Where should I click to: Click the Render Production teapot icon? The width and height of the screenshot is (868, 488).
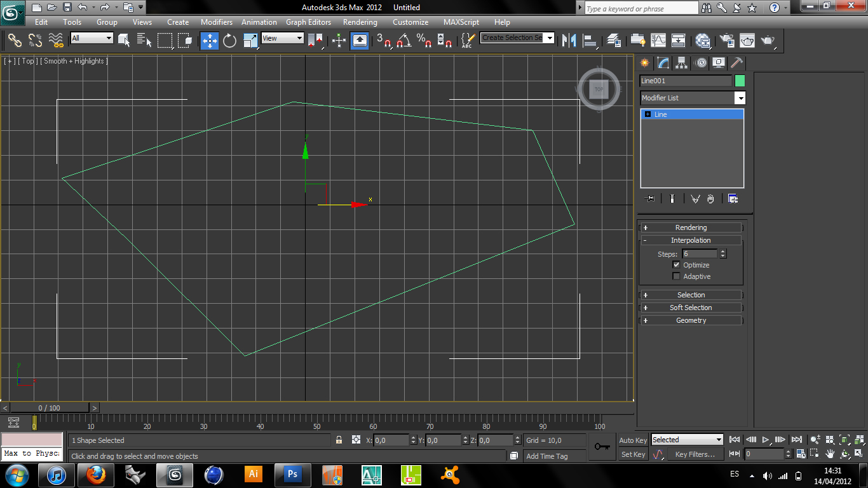(768, 41)
